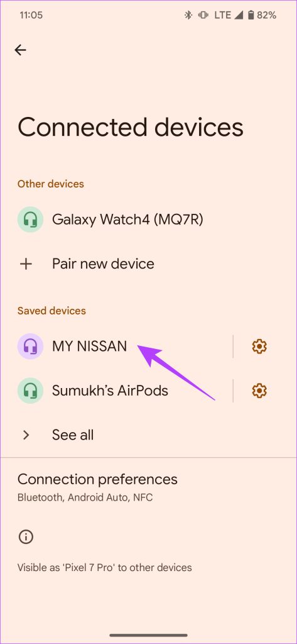Tap the back arrow icon
The image size is (297, 644).
(x=20, y=50)
